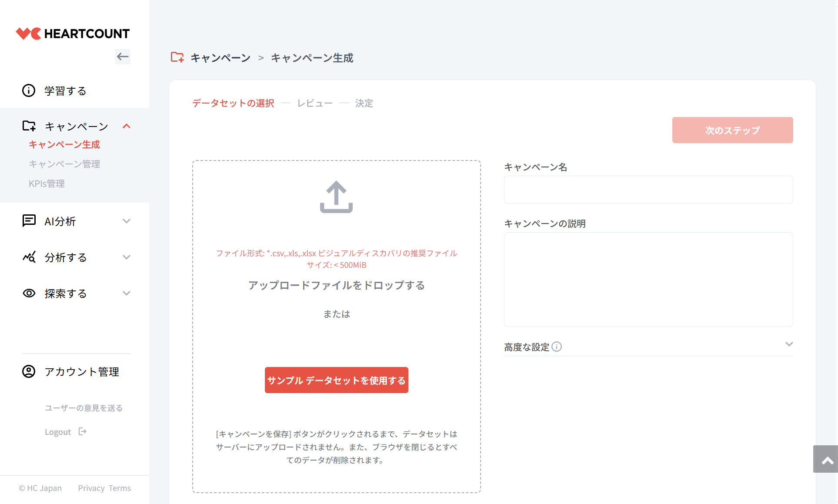Click the user icon beside アカウント管理
Viewport: 838px width, 504px height.
point(29,371)
